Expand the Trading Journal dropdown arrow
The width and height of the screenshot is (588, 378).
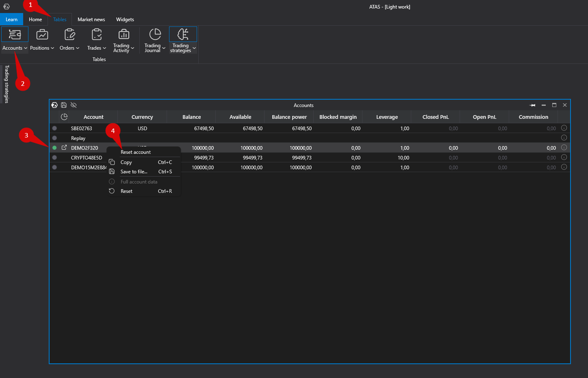(164, 48)
